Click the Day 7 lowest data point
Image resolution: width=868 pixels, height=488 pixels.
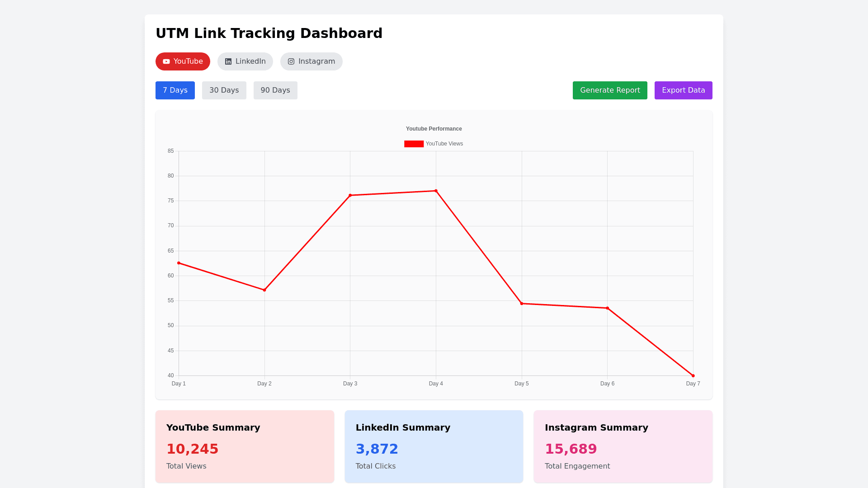coord(693,375)
